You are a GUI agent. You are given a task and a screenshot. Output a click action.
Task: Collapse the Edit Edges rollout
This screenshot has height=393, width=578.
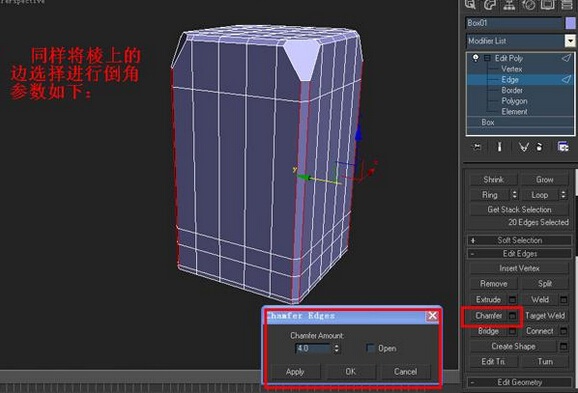click(519, 254)
